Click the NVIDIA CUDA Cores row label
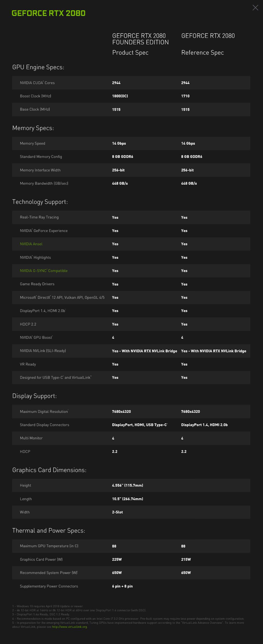263x644 pixels. (x=37, y=83)
